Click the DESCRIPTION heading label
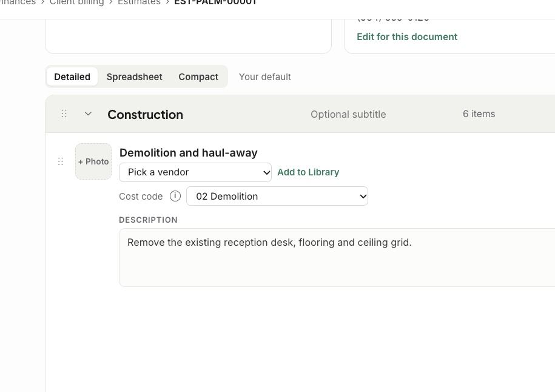The height and width of the screenshot is (392, 555). pyautogui.click(x=149, y=220)
